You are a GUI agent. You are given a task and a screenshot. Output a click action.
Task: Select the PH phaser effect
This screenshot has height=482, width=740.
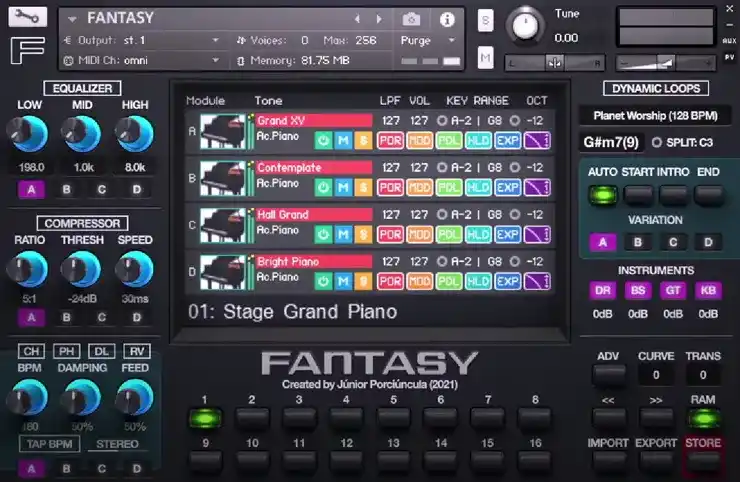[x=67, y=351]
